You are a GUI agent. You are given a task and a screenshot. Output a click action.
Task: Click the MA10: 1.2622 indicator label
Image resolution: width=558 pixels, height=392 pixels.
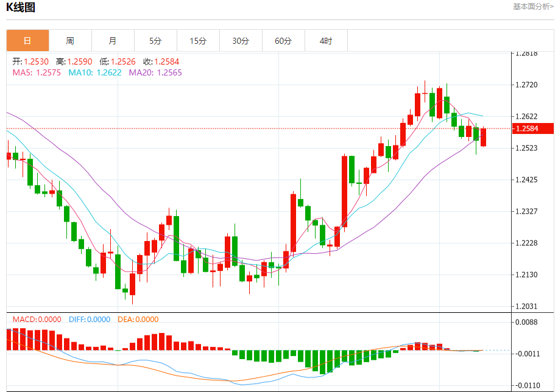pyautogui.click(x=95, y=72)
